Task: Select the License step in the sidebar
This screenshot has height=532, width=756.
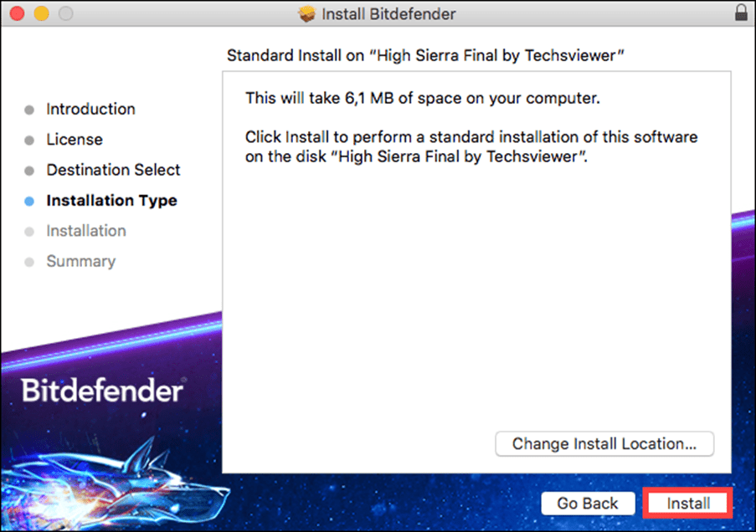Action: click(75, 139)
